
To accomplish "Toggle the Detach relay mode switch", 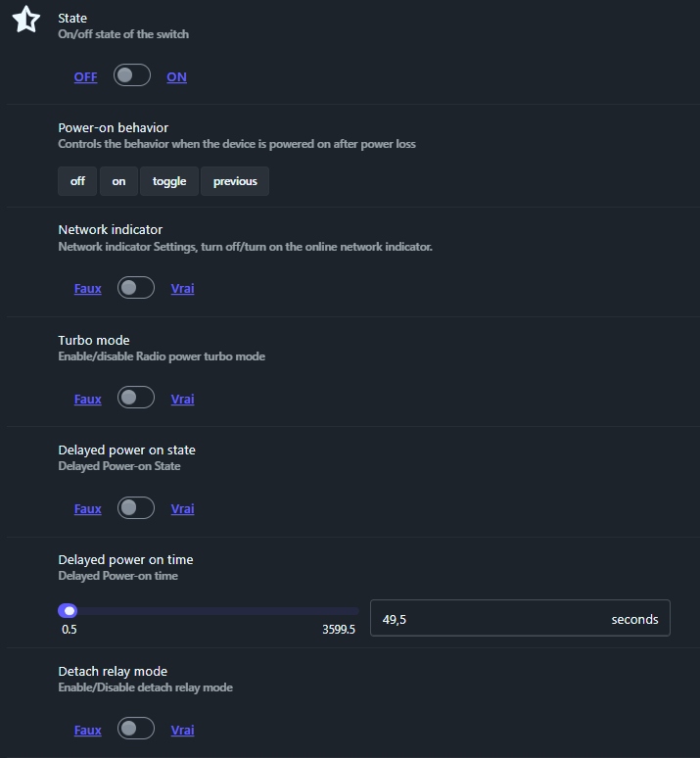I will tap(136, 729).
